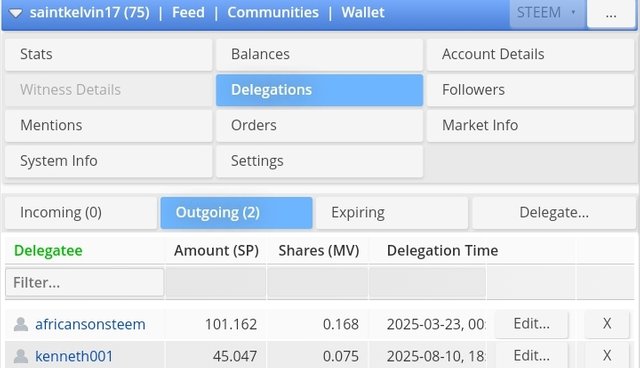Select the 2025-03-23 delegation time cell
This screenshot has height=368, width=640.
point(436,324)
